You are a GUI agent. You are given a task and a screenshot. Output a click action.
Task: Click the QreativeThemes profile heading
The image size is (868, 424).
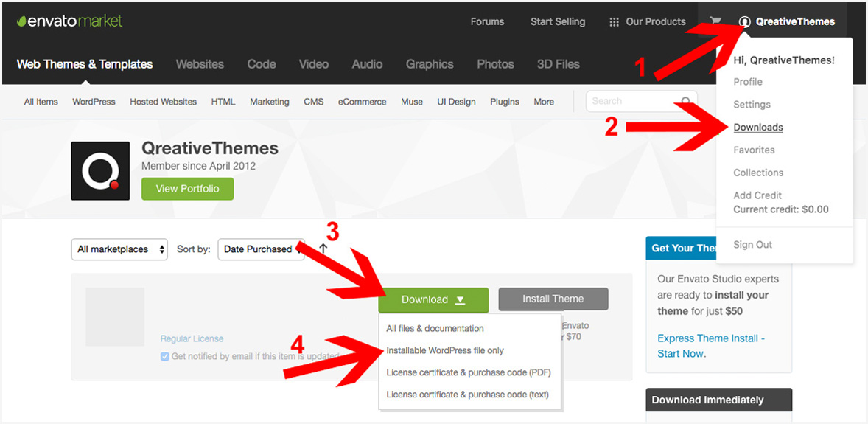[210, 148]
